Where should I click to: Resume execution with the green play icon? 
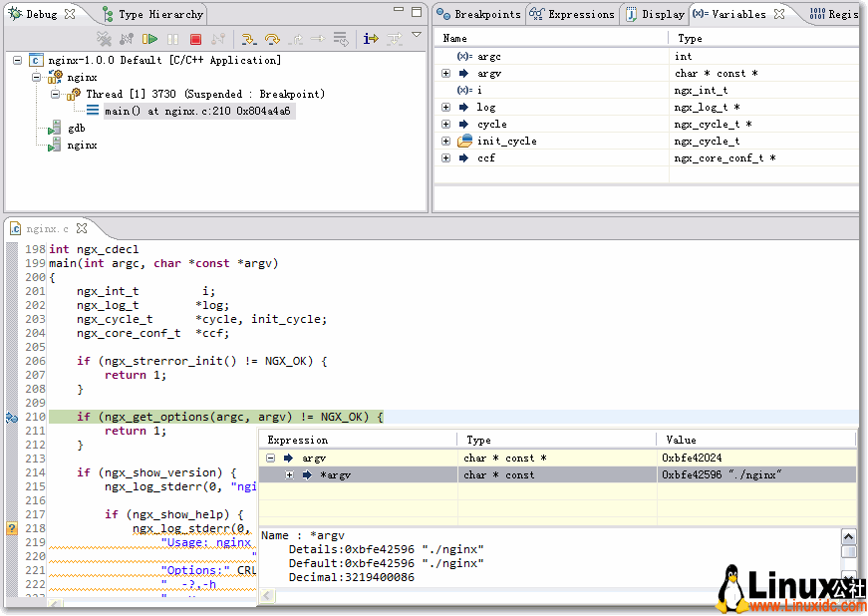(x=149, y=39)
